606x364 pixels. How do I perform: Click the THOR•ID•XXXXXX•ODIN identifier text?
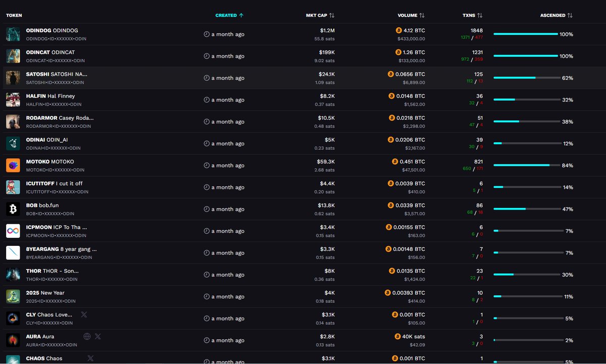tap(52, 279)
